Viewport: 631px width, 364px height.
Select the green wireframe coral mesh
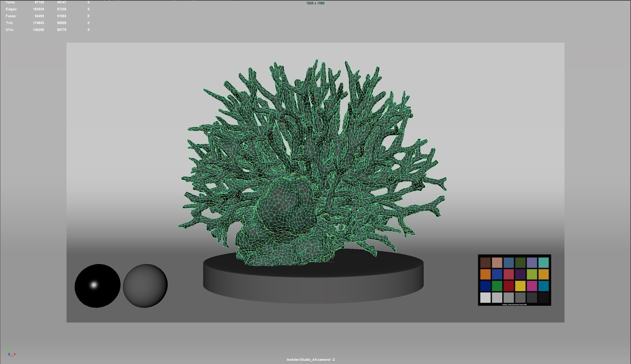point(312,163)
